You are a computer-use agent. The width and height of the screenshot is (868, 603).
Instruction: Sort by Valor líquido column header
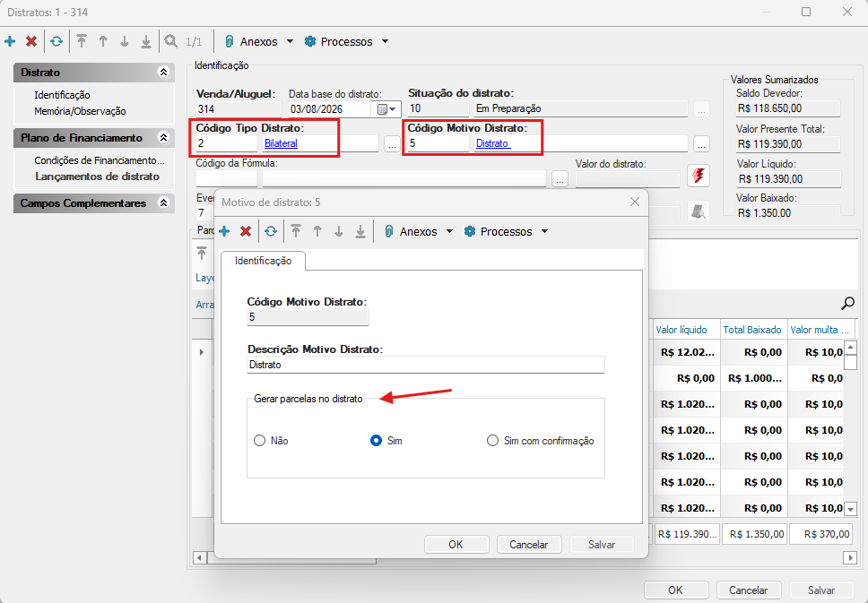pyautogui.click(x=686, y=330)
